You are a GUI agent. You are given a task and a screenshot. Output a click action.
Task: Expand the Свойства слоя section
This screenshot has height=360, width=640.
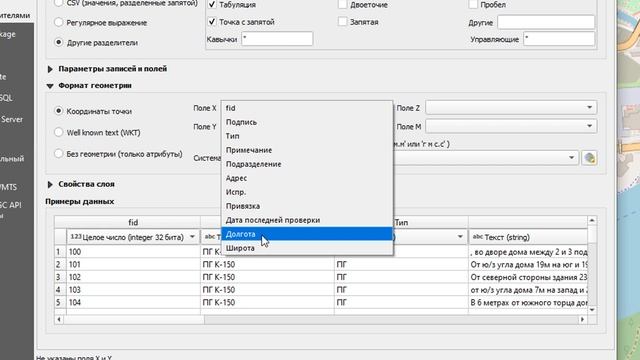(50, 184)
